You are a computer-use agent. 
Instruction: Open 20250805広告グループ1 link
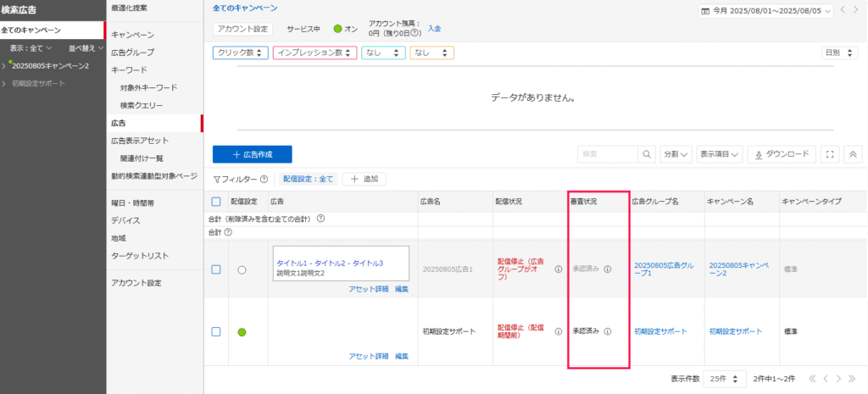pos(664,269)
